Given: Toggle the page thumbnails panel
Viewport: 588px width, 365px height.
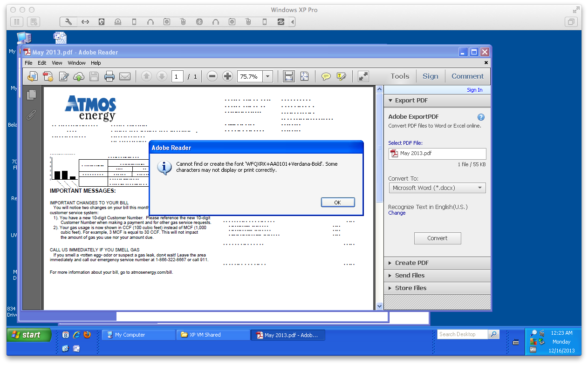Looking at the screenshot, I should point(31,95).
